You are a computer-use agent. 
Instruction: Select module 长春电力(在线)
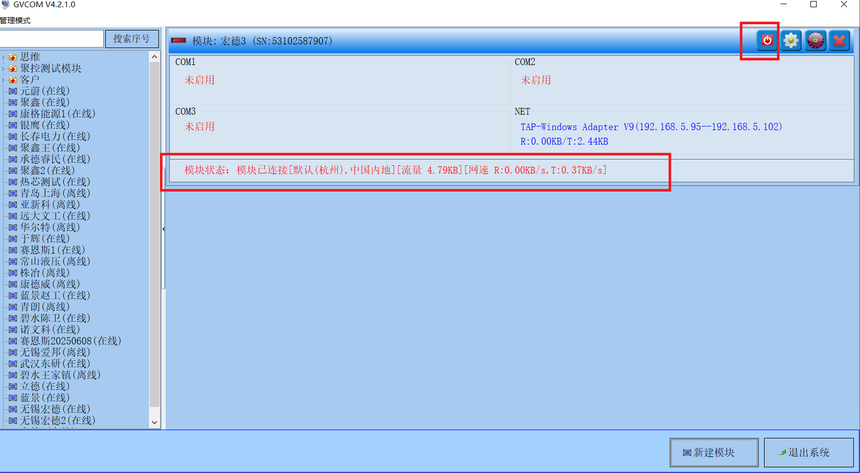(x=55, y=137)
